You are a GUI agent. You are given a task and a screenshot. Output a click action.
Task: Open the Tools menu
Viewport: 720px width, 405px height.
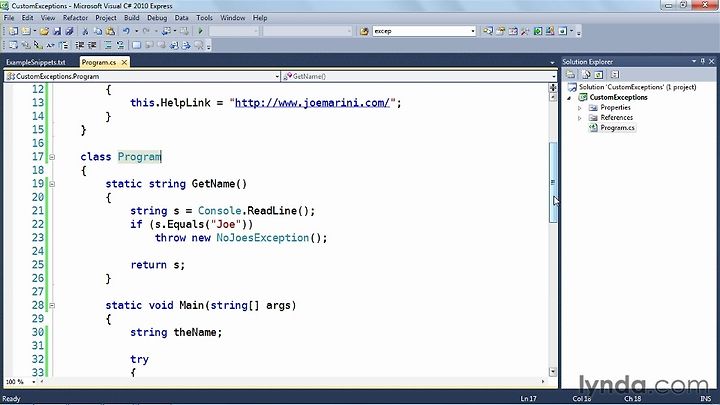pyautogui.click(x=204, y=18)
